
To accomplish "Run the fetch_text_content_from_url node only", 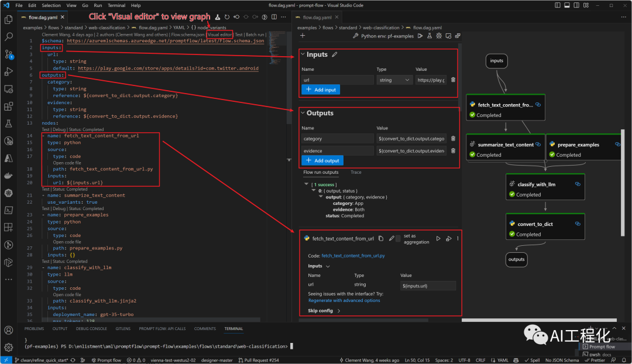I will pyautogui.click(x=438, y=239).
